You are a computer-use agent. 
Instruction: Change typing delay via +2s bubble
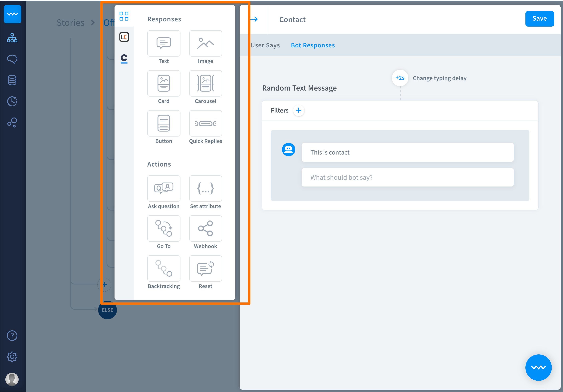click(x=400, y=78)
